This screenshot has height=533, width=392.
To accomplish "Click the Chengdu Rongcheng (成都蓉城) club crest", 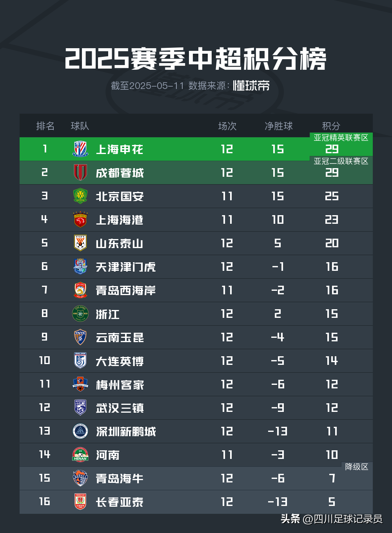I will (x=80, y=172).
